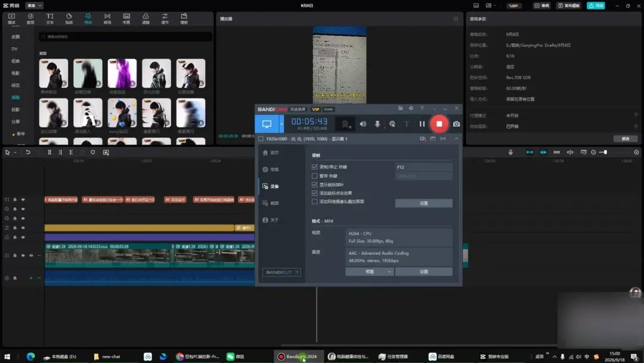The height and width of the screenshot is (363, 644).
Task: Open the preset dropdown under format settings
Action: click(x=370, y=272)
